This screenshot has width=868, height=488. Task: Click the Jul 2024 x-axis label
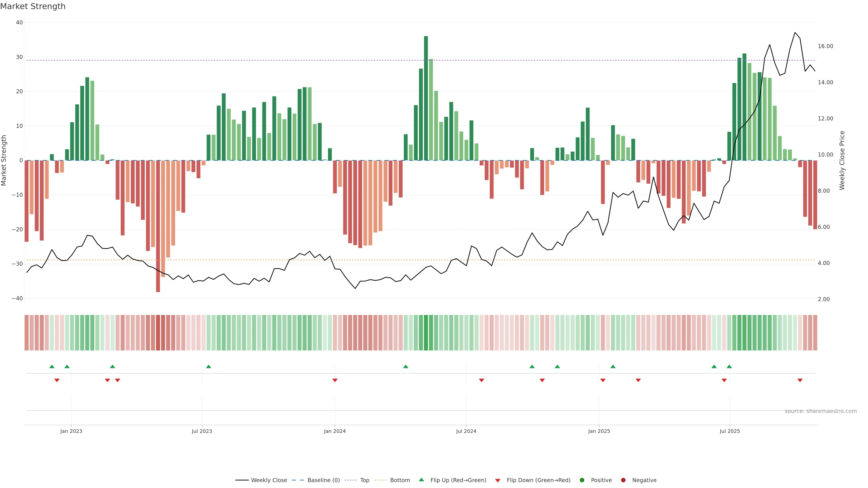[466, 431]
